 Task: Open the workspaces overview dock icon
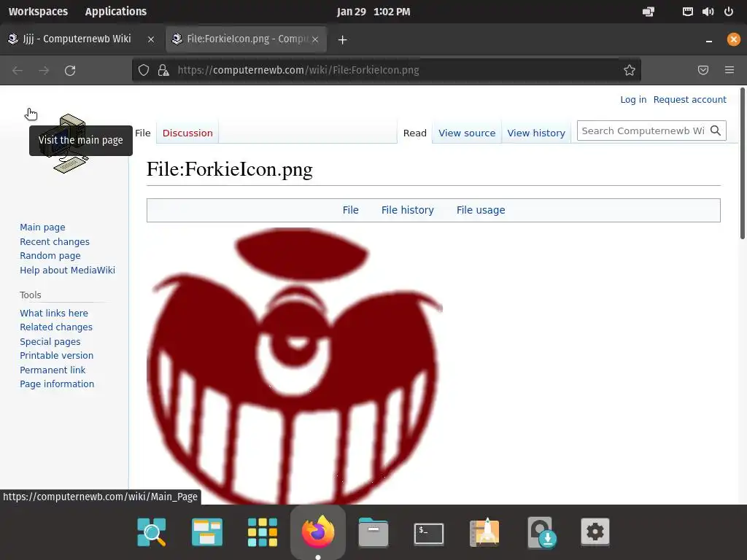pos(206,532)
